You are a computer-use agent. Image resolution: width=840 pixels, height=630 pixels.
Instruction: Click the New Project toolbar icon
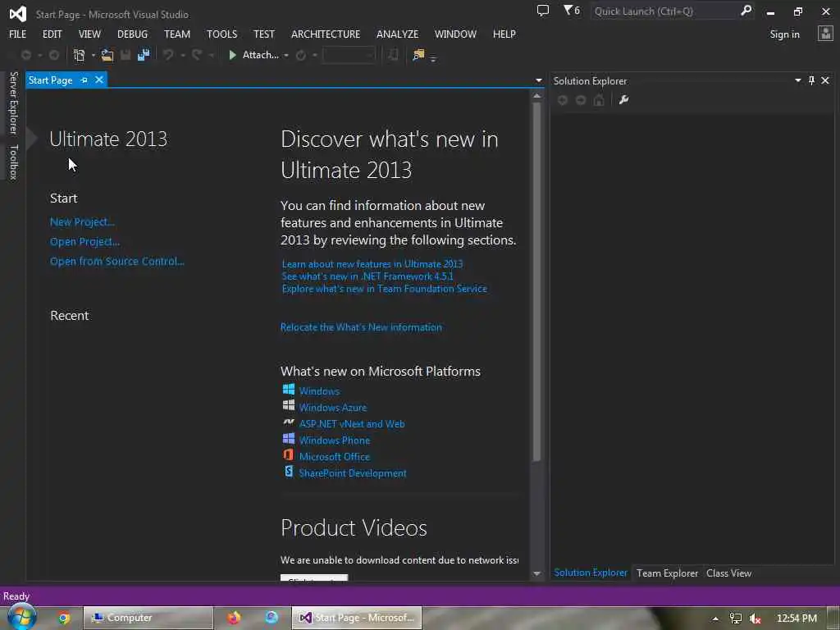pos(79,55)
